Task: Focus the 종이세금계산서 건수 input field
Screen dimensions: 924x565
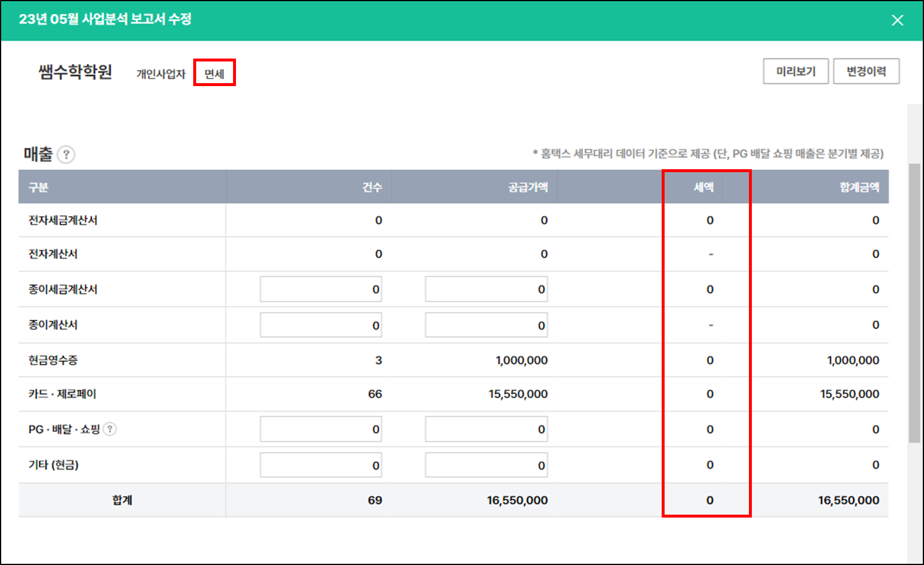Action: [321, 289]
